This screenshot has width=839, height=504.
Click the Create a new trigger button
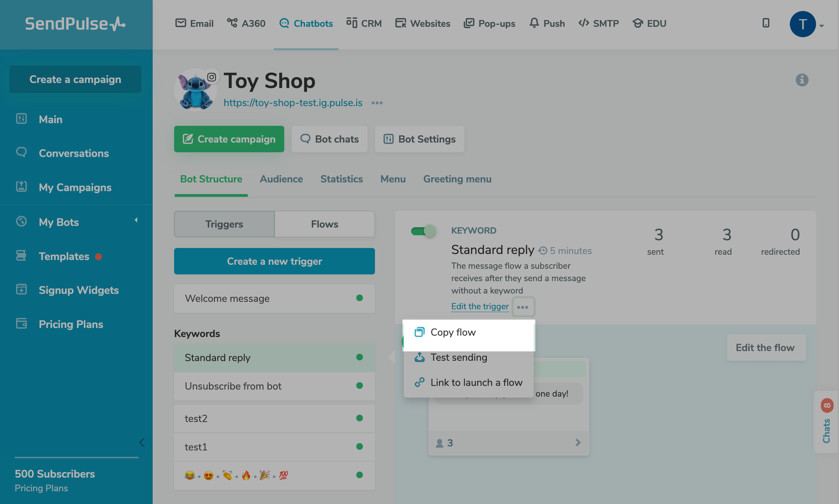(x=275, y=261)
